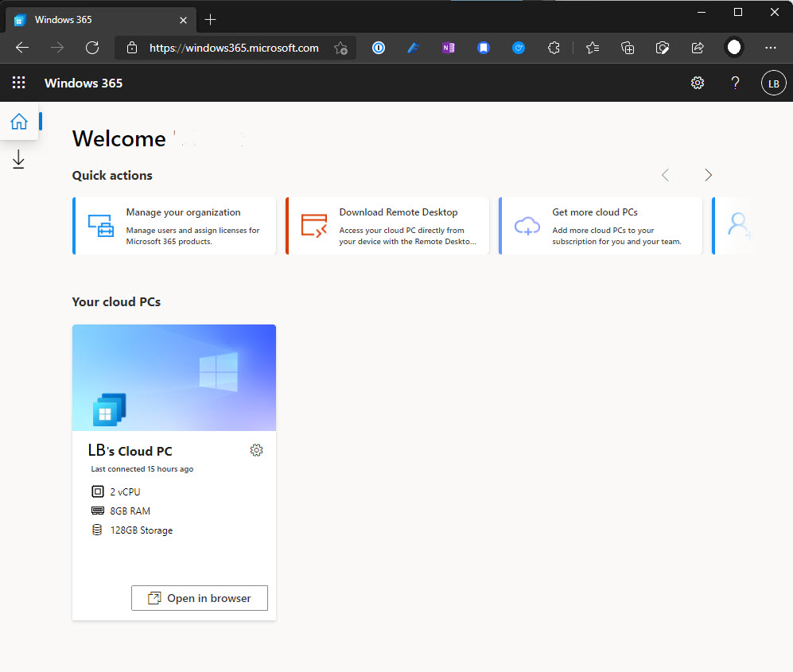Open a new browser tab
The image size is (793, 672).
point(210,20)
